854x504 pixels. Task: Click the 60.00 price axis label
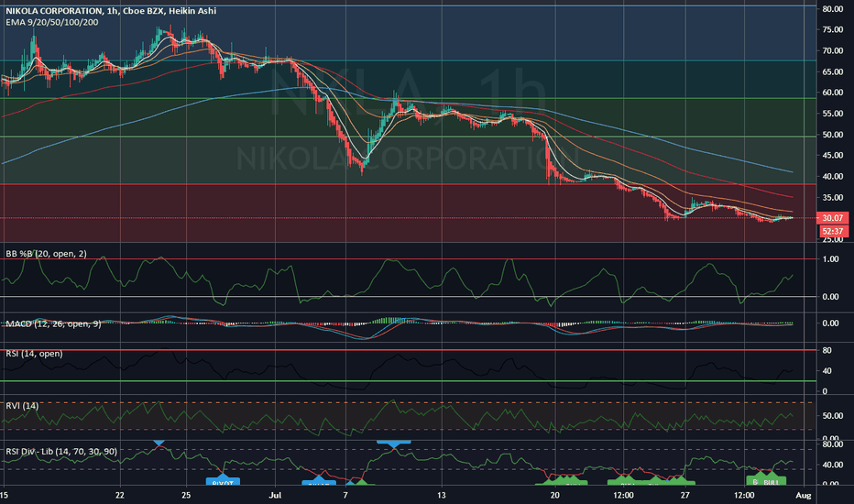833,93
